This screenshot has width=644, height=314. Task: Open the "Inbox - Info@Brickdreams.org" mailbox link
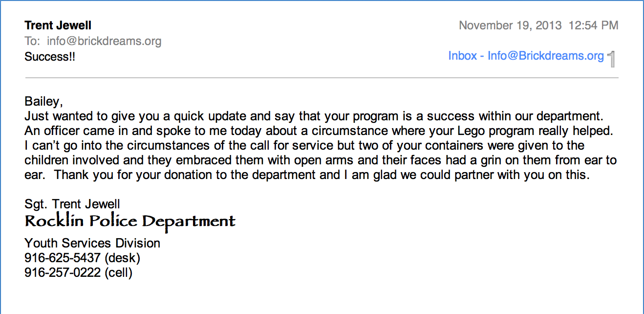(526, 56)
